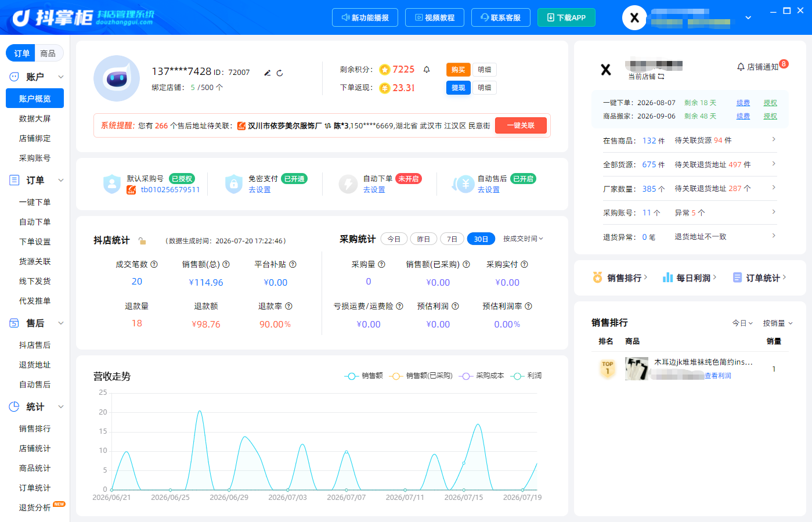The image size is (812, 522).
Task: Click the 账户 sidebar section icon
Action: coord(15,77)
